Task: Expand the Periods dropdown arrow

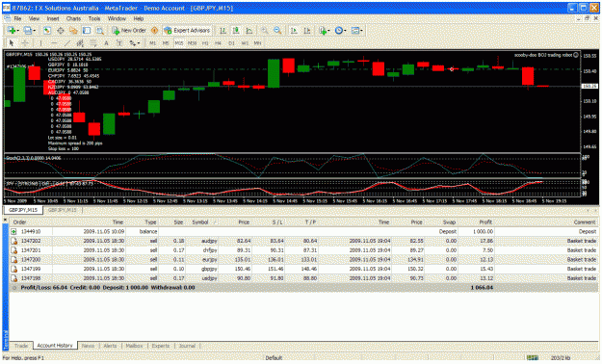Action: [345, 31]
